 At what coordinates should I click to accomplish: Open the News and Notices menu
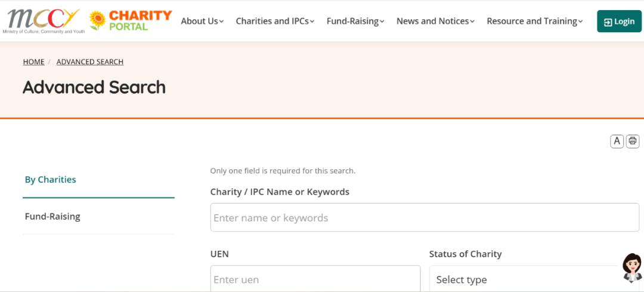tap(435, 21)
